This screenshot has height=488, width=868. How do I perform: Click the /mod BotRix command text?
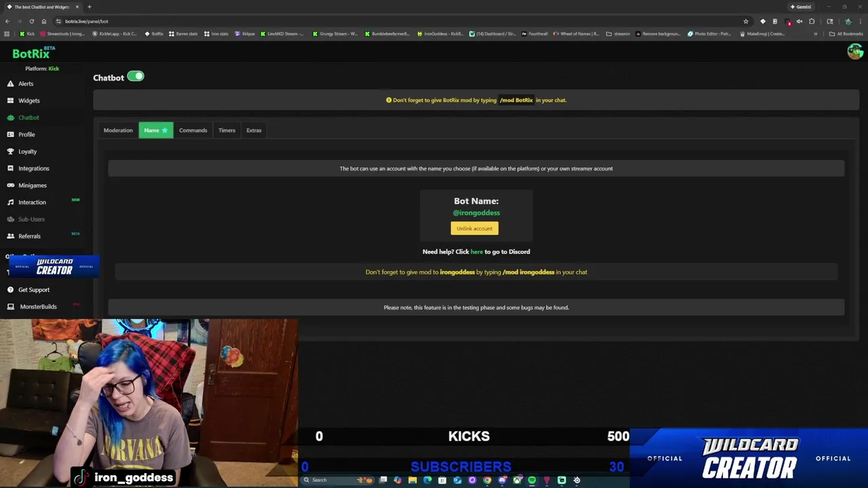coord(516,100)
